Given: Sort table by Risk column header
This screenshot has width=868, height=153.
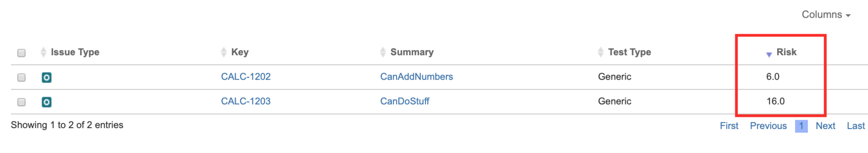Looking at the screenshot, I should point(787,52).
